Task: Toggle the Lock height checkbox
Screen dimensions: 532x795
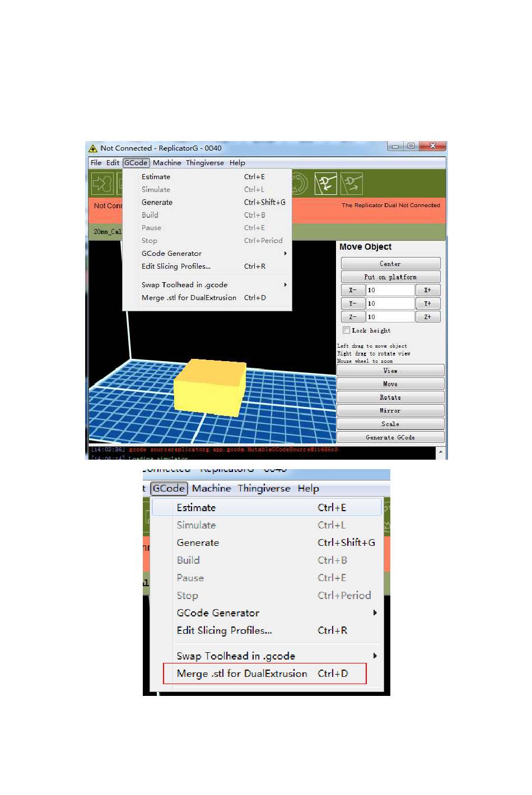Action: [x=346, y=330]
